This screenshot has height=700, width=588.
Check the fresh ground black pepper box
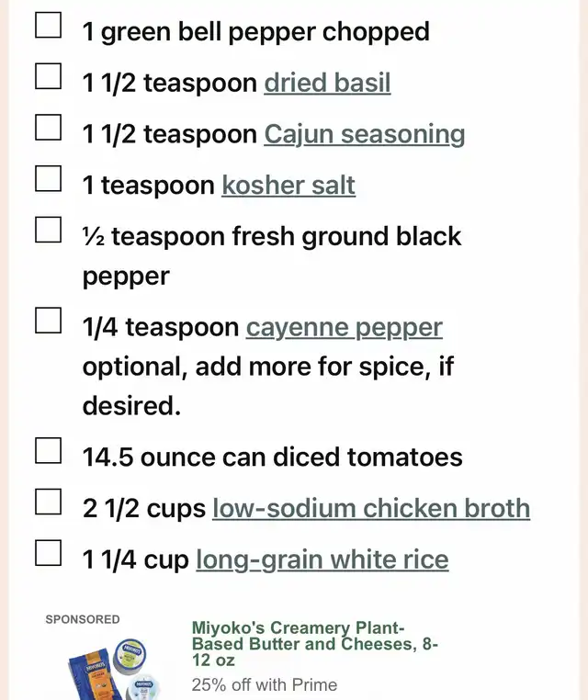tap(49, 230)
